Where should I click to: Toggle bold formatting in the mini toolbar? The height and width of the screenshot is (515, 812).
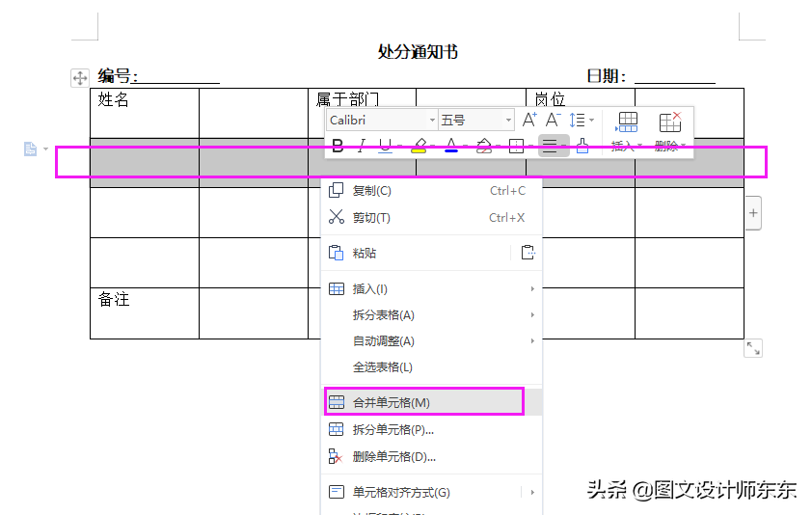tap(338, 146)
